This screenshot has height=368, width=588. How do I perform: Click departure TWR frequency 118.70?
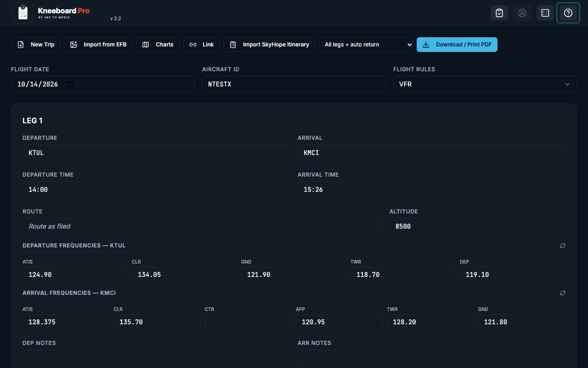coord(403,275)
